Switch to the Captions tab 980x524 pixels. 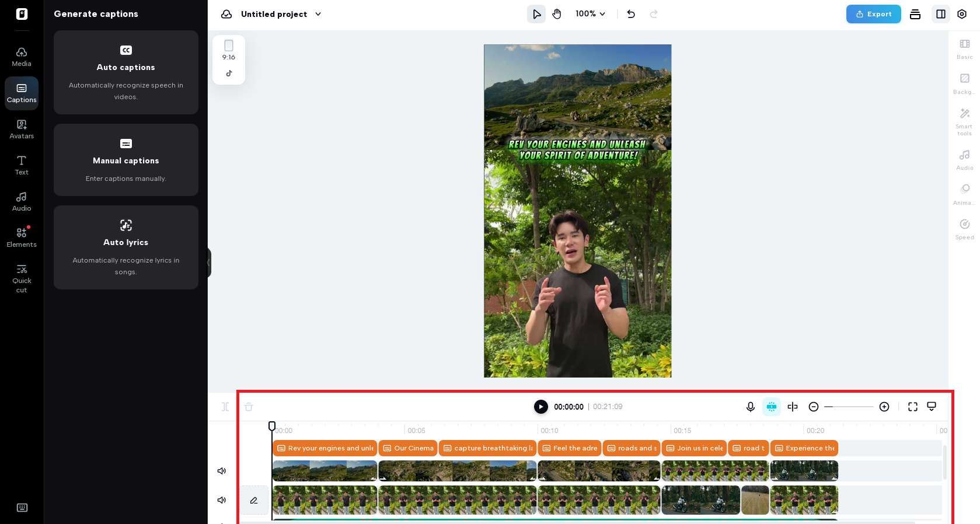pyautogui.click(x=22, y=93)
